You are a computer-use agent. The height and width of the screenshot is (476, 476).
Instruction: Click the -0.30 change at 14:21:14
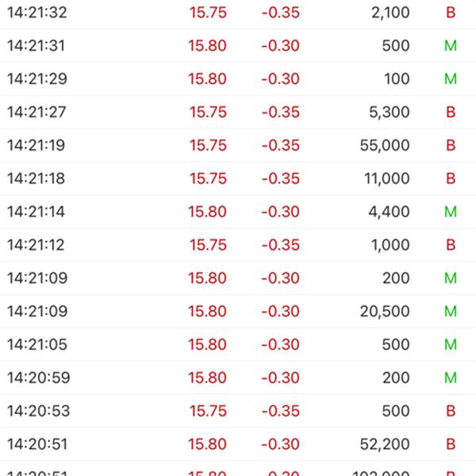click(x=281, y=212)
